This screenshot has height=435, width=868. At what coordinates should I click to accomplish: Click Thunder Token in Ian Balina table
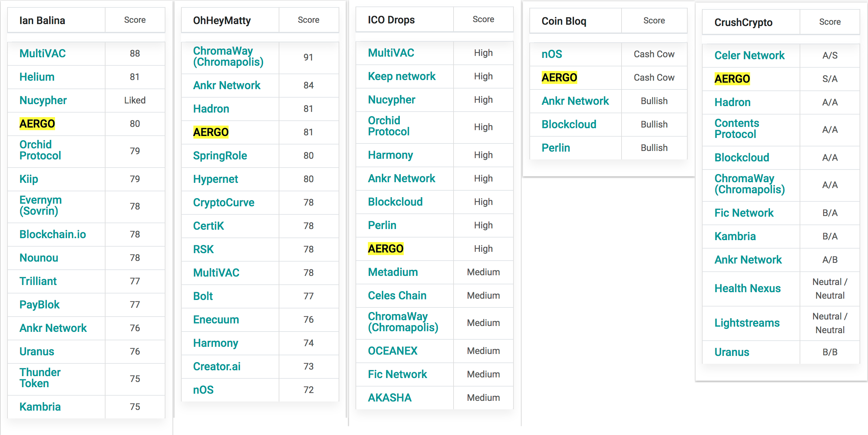point(40,378)
